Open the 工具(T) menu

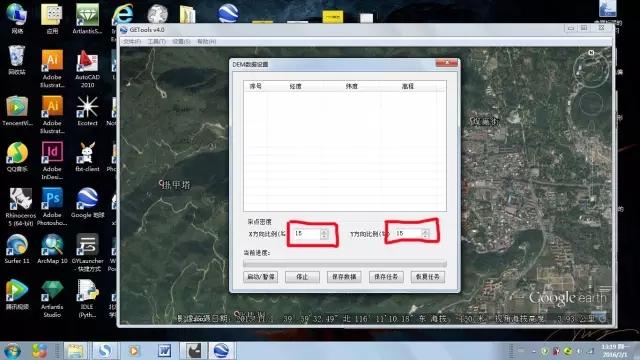156,42
